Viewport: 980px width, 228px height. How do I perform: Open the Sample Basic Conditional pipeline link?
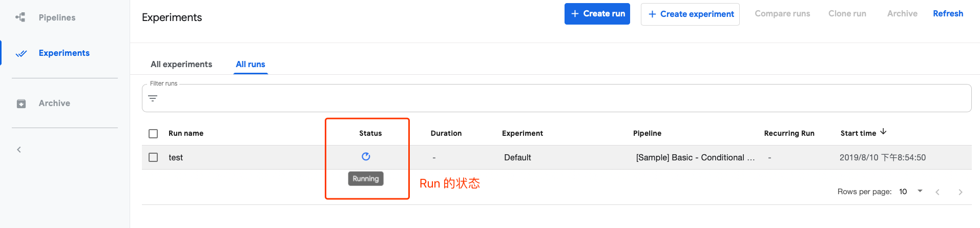coord(695,157)
